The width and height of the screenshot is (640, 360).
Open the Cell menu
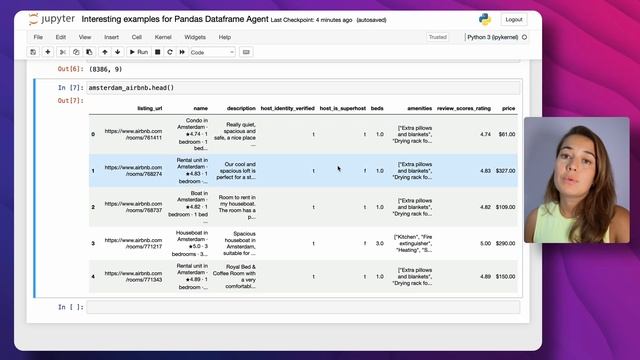[x=137, y=37]
